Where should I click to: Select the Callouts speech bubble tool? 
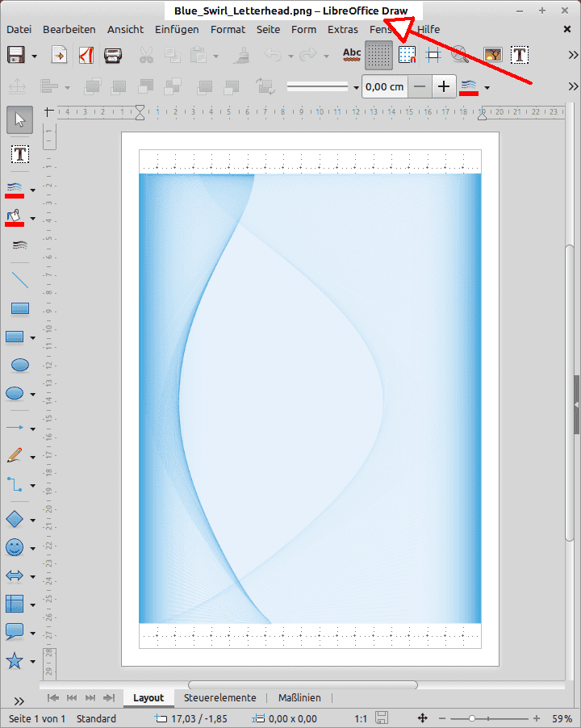pyautogui.click(x=15, y=632)
